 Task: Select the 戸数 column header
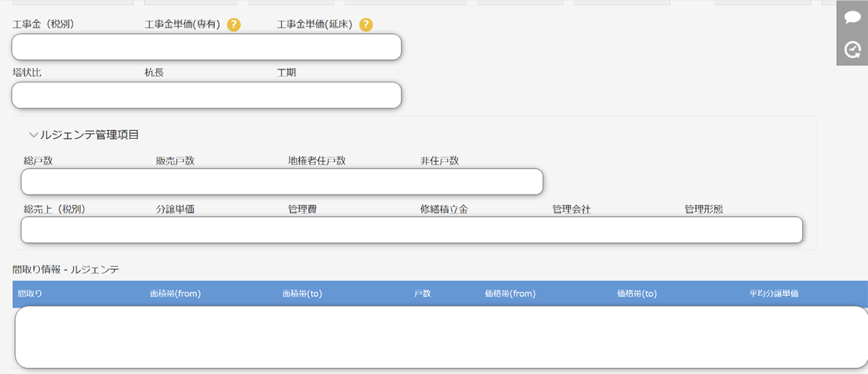click(422, 294)
